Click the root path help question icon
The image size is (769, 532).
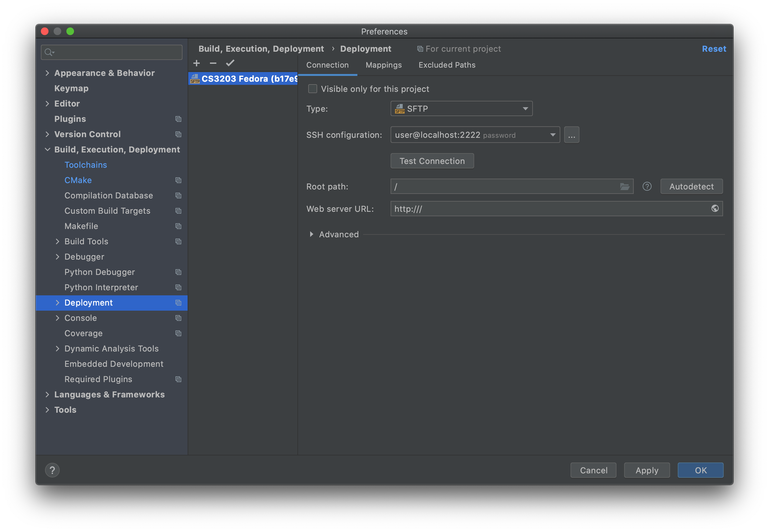pyautogui.click(x=647, y=186)
